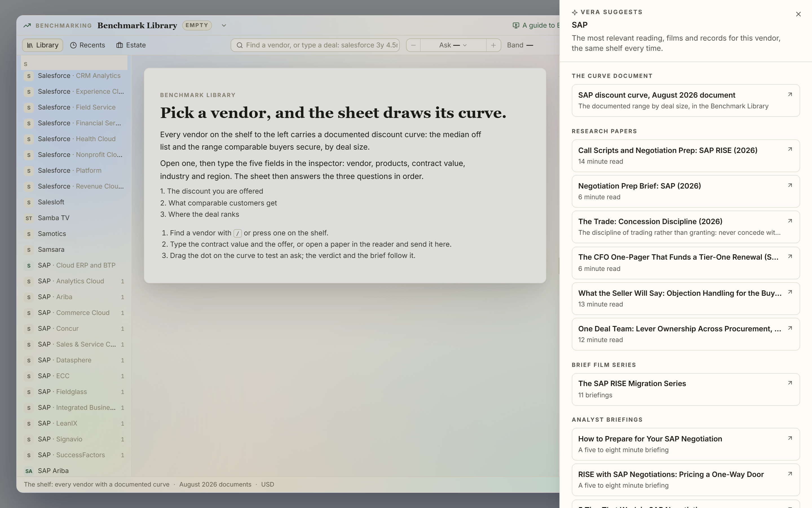Click the S avatar badge beside Samotics
Screen dimensions: 812x508
29,234
